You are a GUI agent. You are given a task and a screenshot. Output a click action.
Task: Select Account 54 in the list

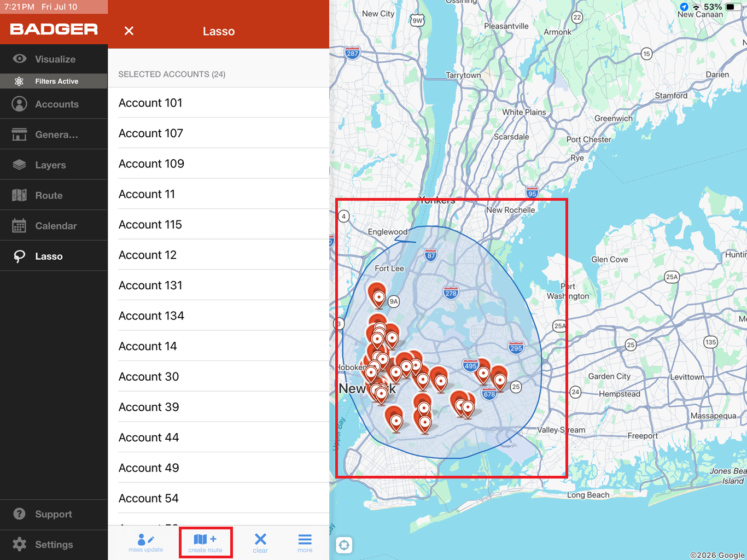(219, 499)
